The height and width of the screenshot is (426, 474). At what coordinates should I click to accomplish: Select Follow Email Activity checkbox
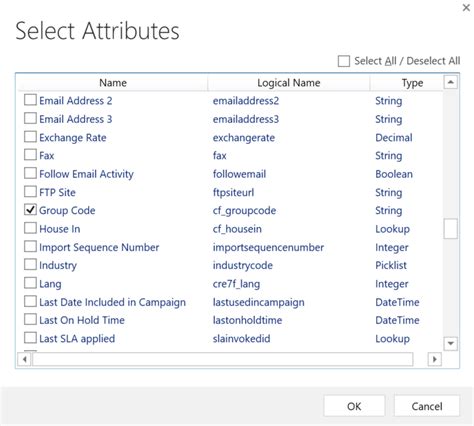click(30, 173)
